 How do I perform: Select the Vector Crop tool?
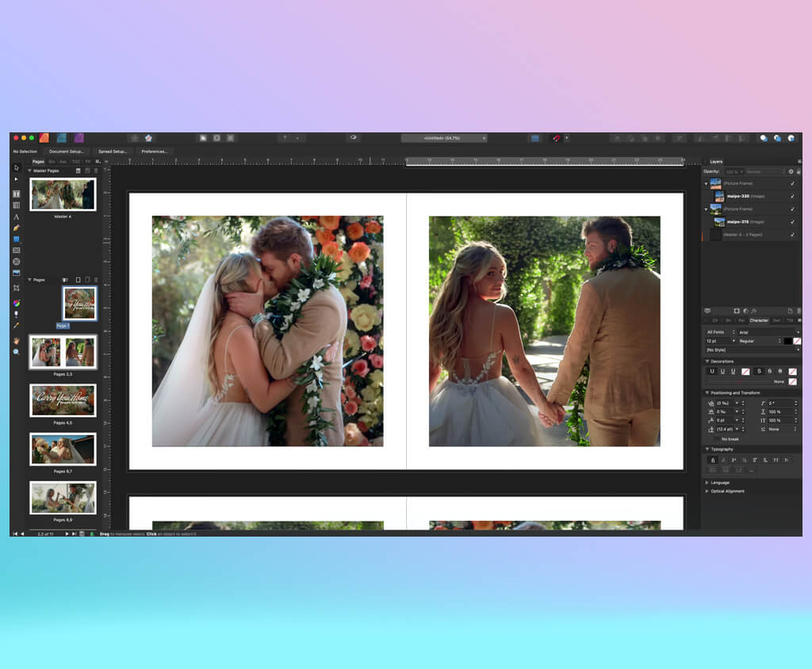coord(16,288)
